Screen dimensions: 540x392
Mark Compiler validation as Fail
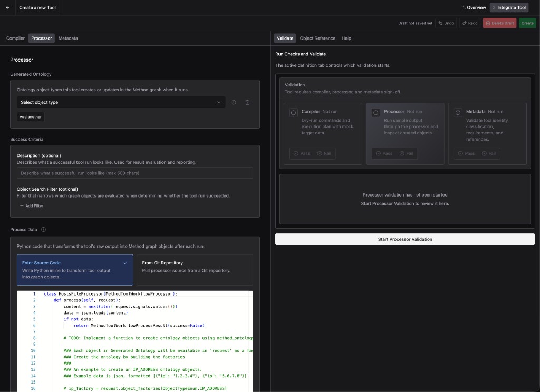coord(324,153)
